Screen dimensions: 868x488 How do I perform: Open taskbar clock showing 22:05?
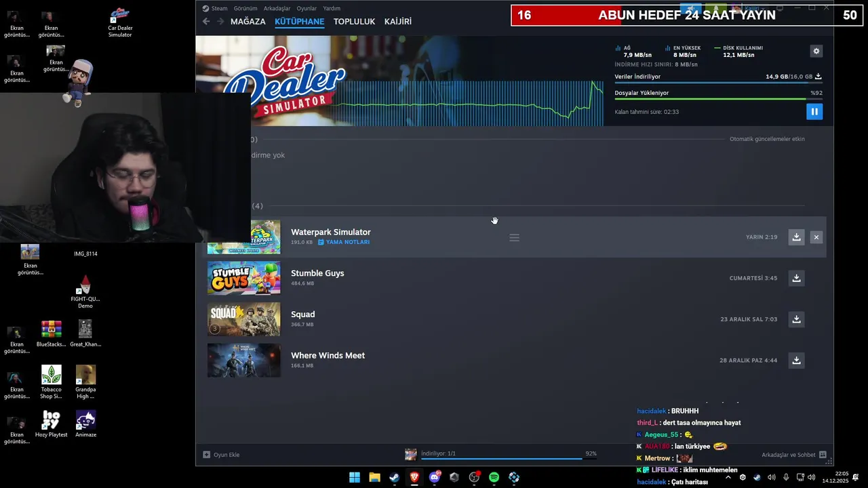point(835,477)
